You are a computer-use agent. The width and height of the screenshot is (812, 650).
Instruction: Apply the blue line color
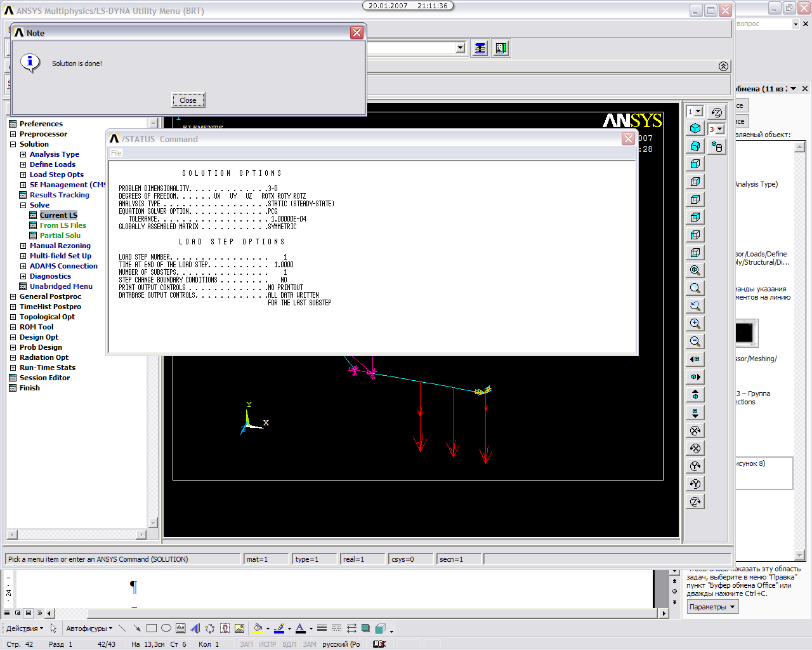278,628
